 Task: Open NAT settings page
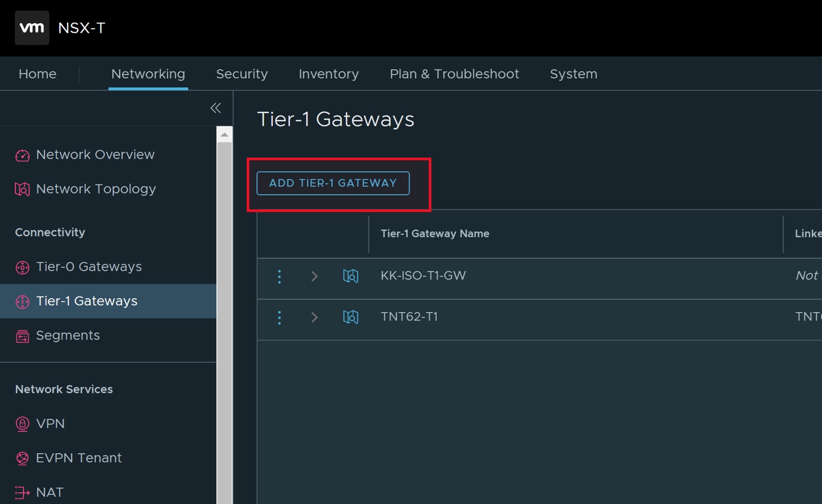click(x=50, y=492)
